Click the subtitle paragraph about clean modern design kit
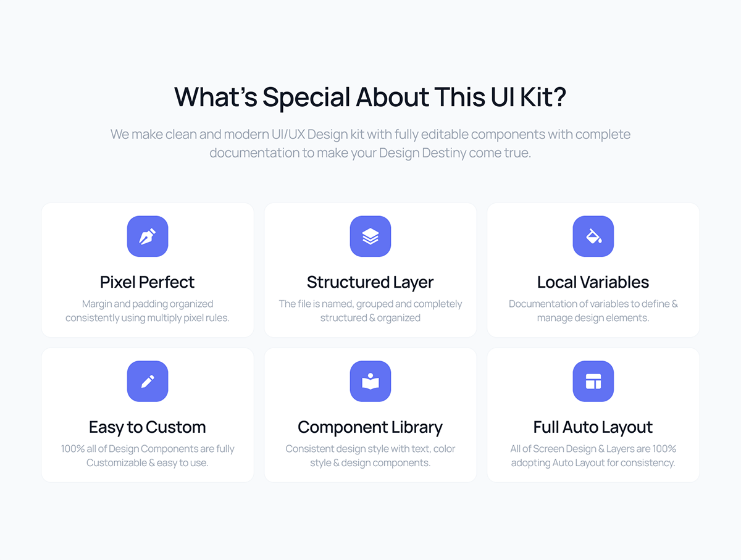 pos(371,143)
